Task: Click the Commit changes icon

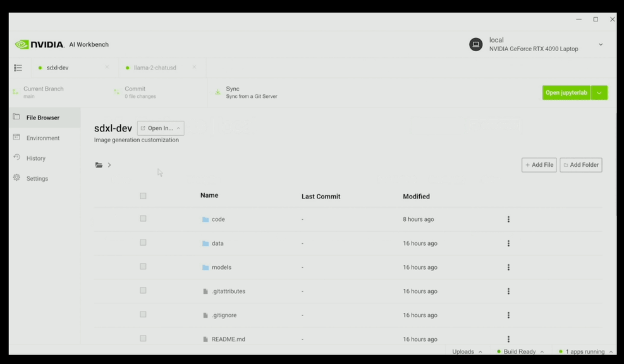Action: [116, 92]
